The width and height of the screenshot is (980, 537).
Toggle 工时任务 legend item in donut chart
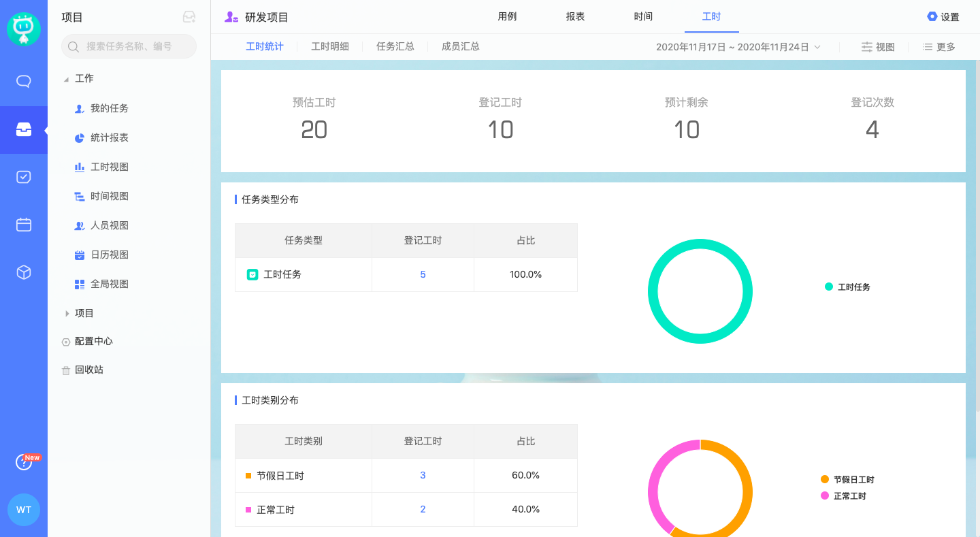click(x=847, y=287)
